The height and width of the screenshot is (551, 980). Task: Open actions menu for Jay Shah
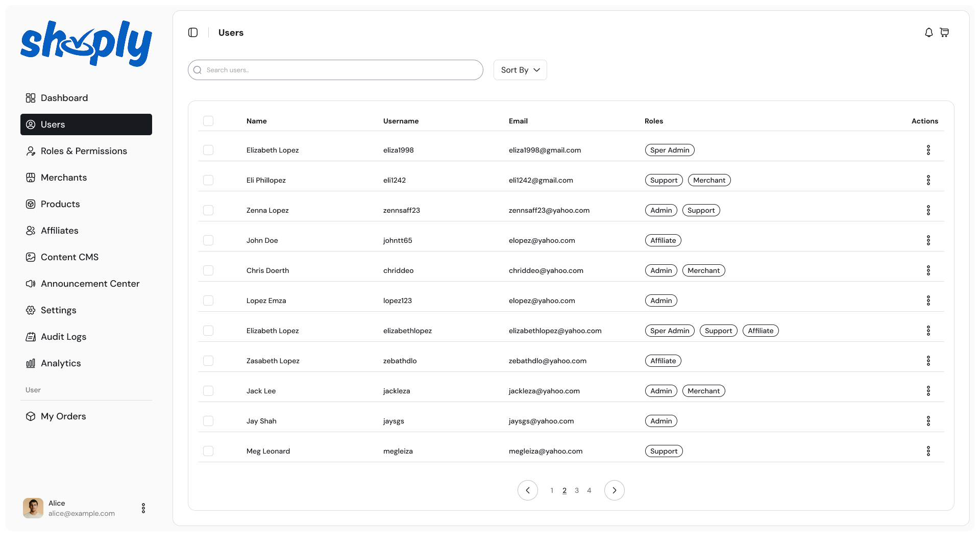pos(928,421)
